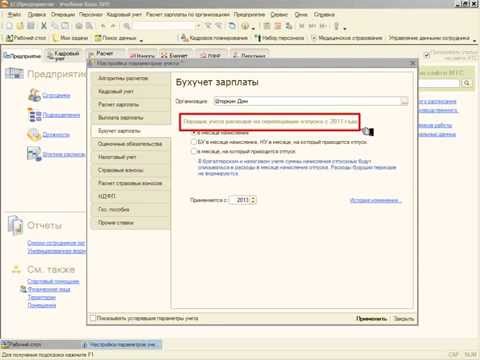Screen dimensions: 480x360
Task: Select НДФЛ settings section
Action: (x=130, y=196)
